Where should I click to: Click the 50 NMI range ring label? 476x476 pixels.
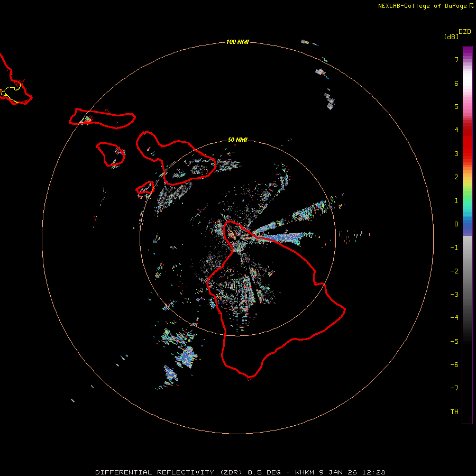237,140
